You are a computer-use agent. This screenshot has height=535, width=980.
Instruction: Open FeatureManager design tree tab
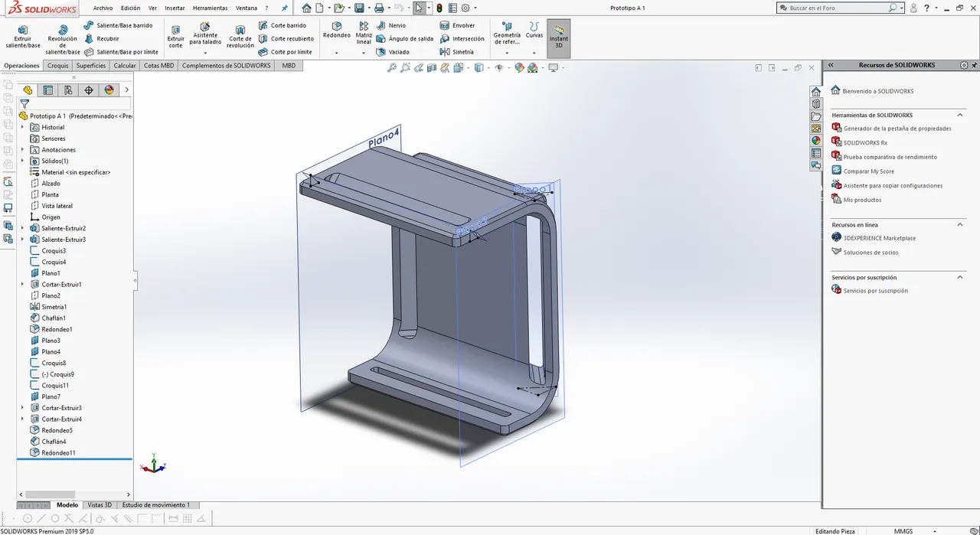click(x=28, y=90)
